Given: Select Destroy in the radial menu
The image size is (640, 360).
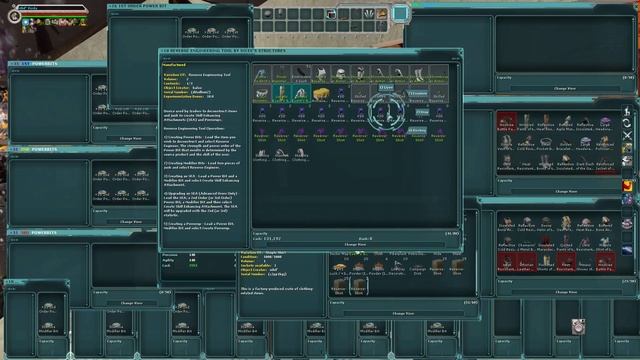Looking at the screenshot, I should (417, 130).
